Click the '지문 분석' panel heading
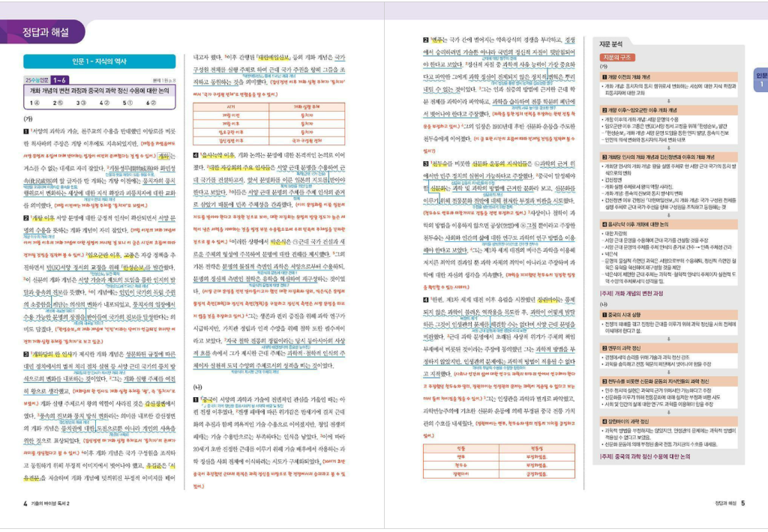768x532 pixels. [610, 44]
